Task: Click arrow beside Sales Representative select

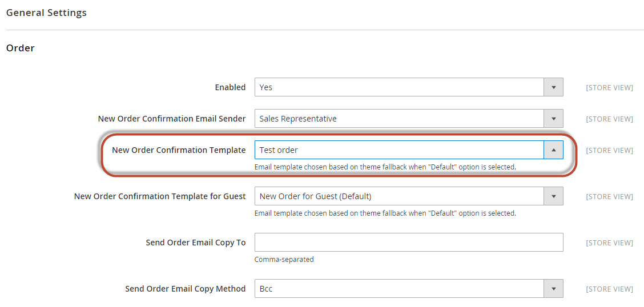Action: click(553, 119)
